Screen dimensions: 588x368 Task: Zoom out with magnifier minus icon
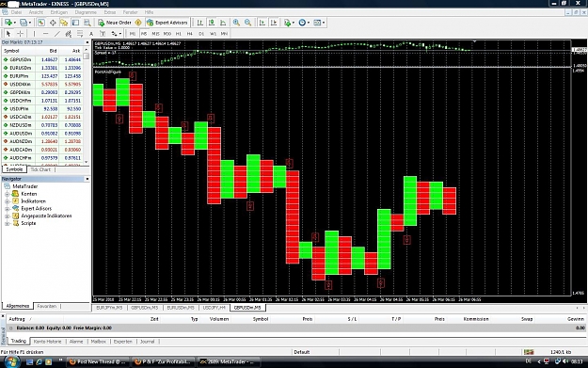coord(247,23)
